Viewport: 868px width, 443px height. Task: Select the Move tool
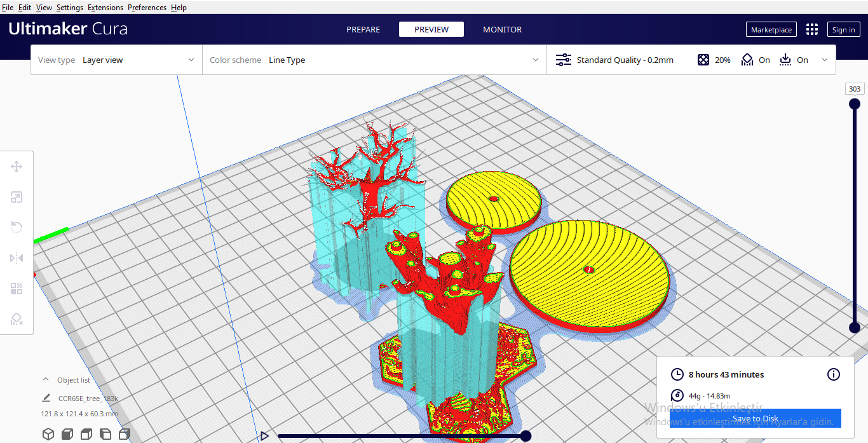(17, 166)
